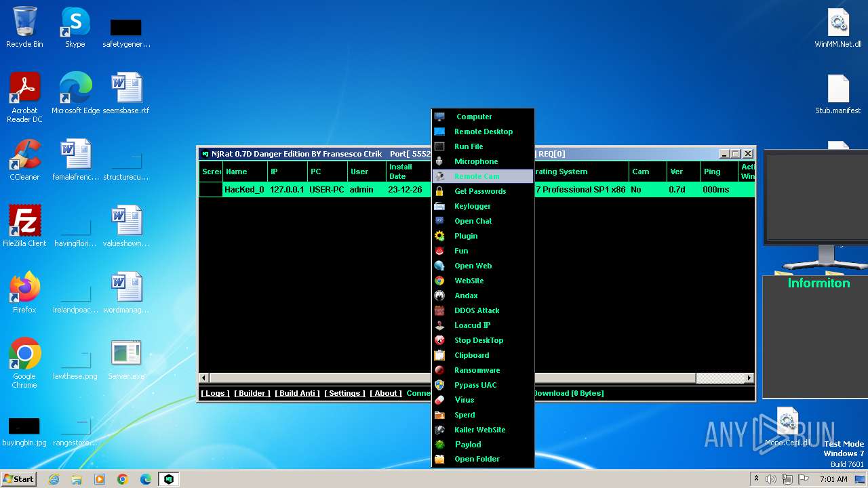Image resolution: width=868 pixels, height=488 pixels.
Task: Select Remote Desktop menu entry
Action: 483,131
